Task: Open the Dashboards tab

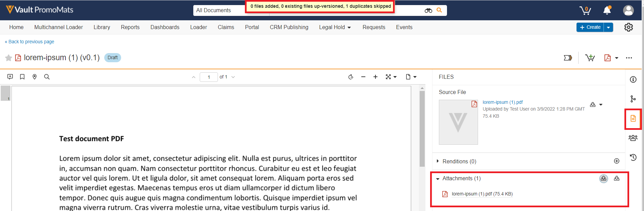Action: [165, 27]
